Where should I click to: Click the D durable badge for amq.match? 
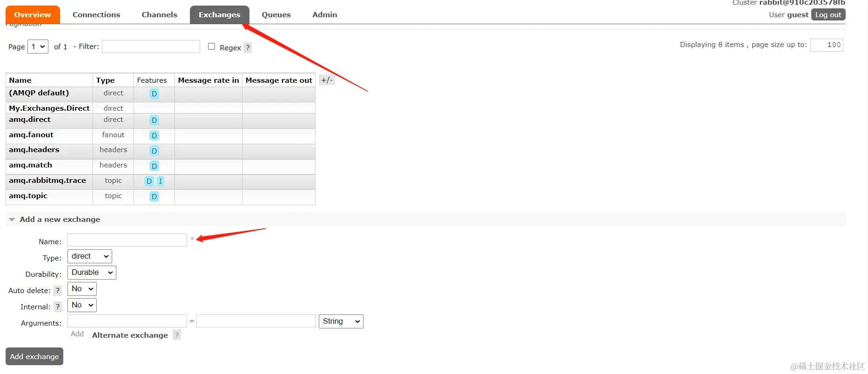tap(154, 166)
